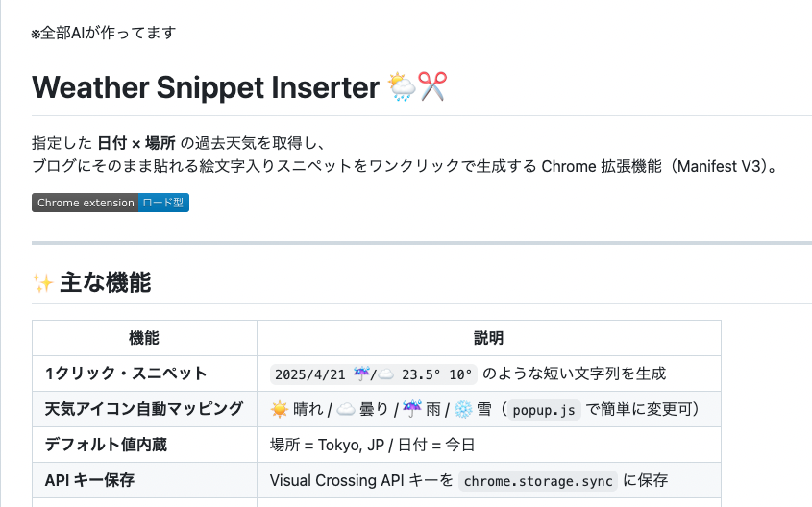Click the snowflake emoji next to 雪
Viewport: 812px width, 507px height.
coord(463,409)
